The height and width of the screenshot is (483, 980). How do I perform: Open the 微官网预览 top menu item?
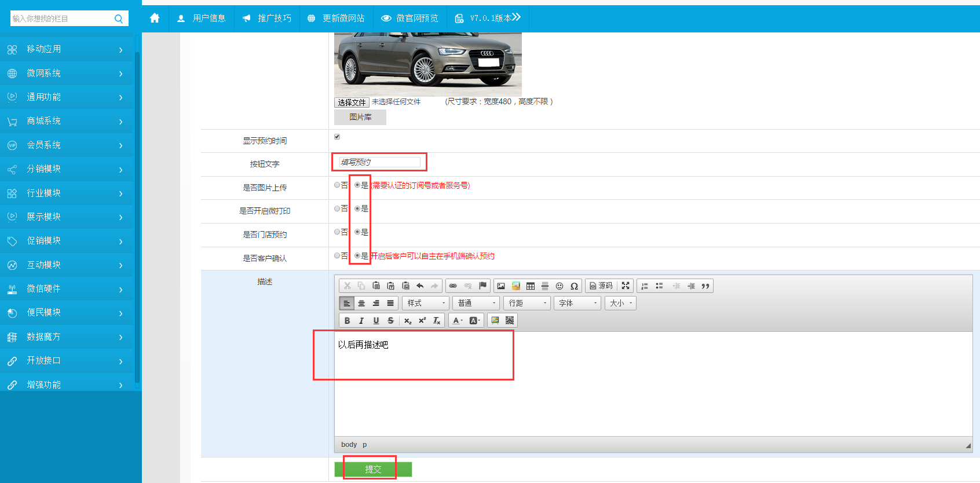pos(409,19)
